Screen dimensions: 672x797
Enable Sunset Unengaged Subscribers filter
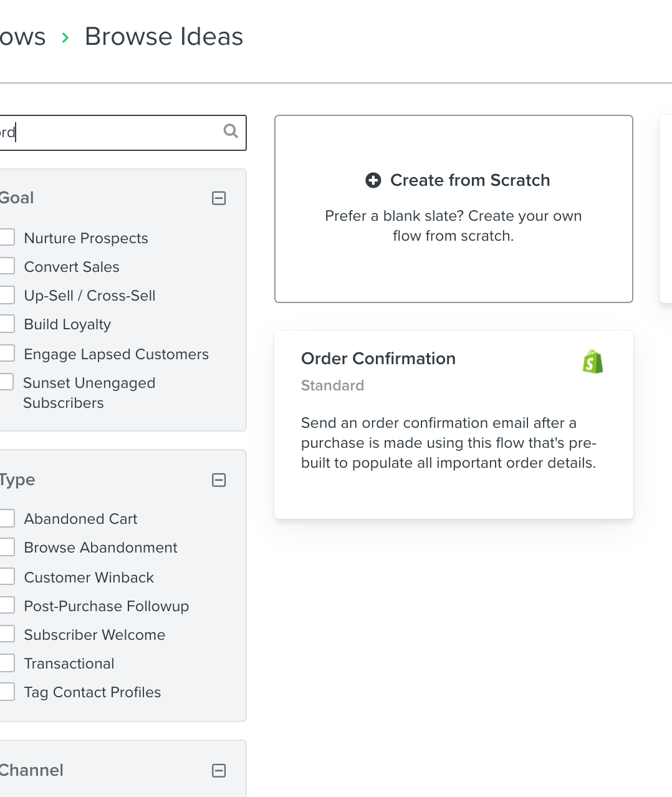[x=6, y=382]
